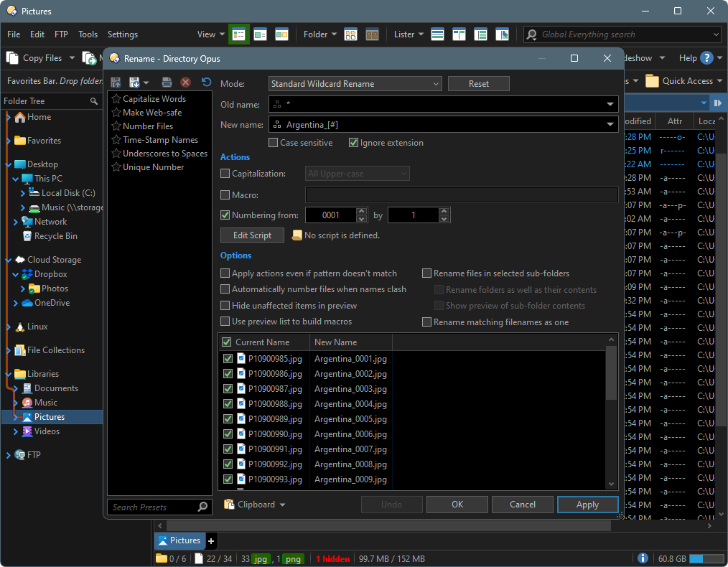Toggle Hide unaffected items in preview
Image resolution: width=728 pixels, height=567 pixels.
pos(225,306)
